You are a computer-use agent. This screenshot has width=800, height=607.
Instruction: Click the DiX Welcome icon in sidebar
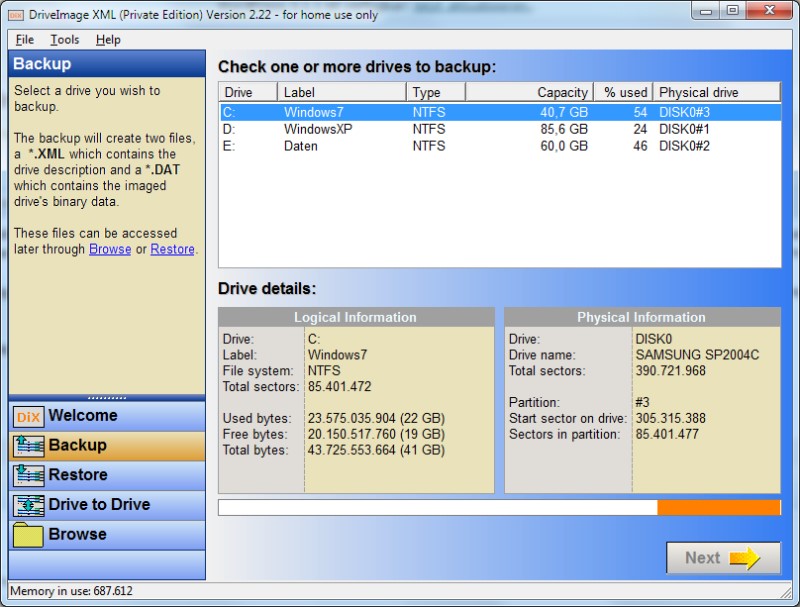coord(28,416)
